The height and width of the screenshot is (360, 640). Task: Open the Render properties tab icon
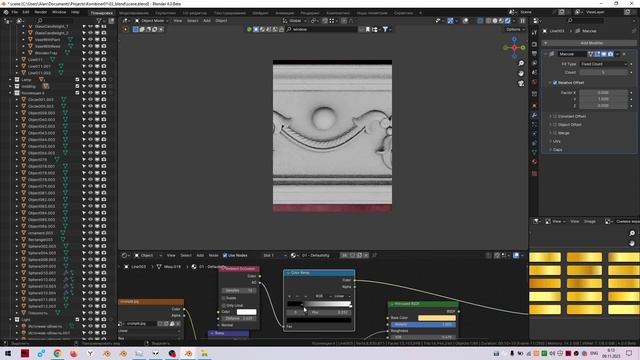pos(534,44)
